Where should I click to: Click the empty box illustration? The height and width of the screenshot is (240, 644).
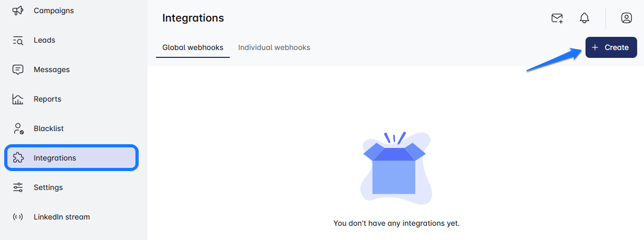[x=395, y=168]
